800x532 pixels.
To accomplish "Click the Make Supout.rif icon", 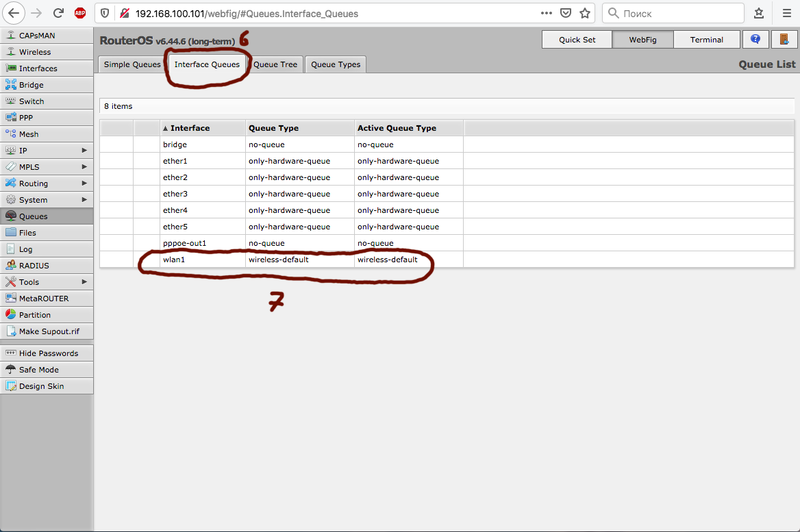I will click(11, 331).
